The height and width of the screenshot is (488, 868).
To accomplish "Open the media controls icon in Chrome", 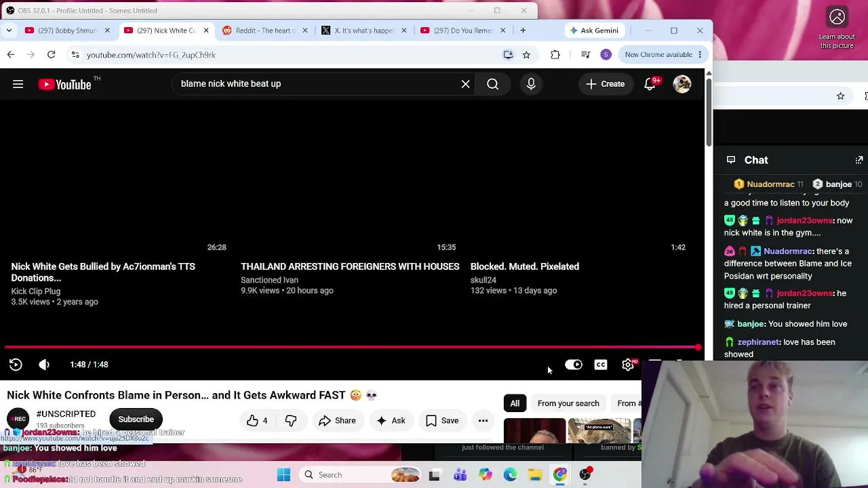I will [x=586, y=55].
